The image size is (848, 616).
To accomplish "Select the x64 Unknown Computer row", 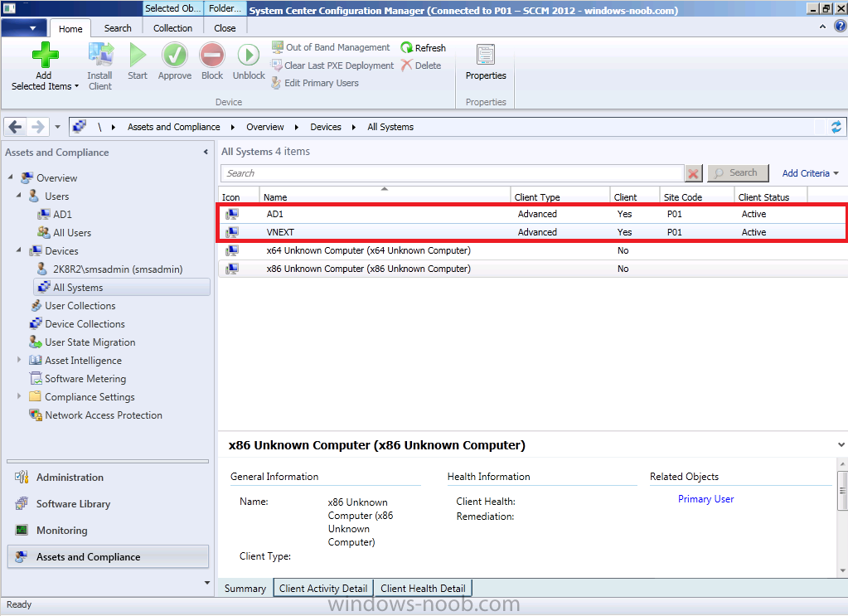I will coord(533,250).
